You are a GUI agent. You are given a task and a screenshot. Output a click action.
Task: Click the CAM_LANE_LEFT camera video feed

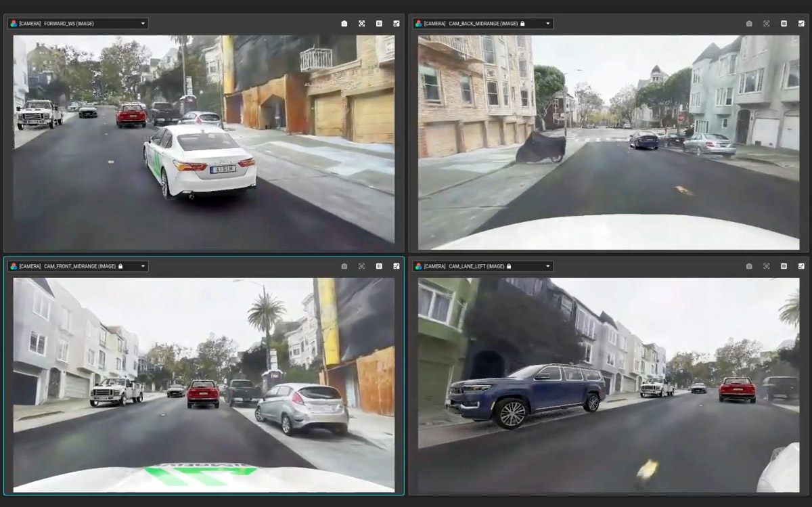(x=608, y=385)
